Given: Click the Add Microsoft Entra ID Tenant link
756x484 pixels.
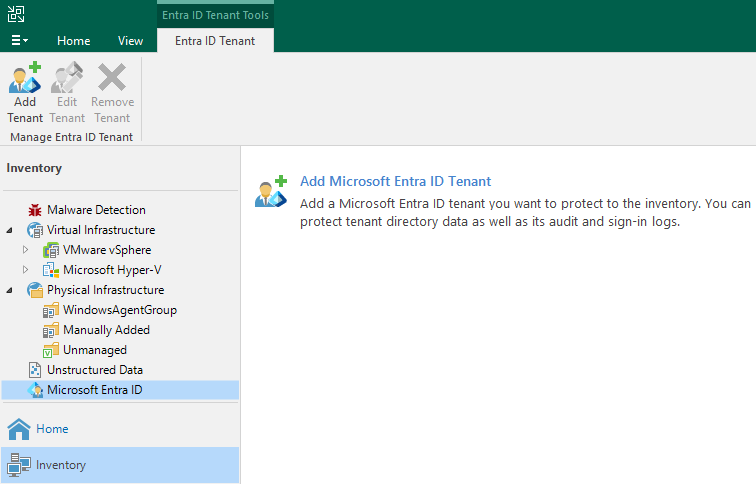Looking at the screenshot, I should tap(395, 181).
